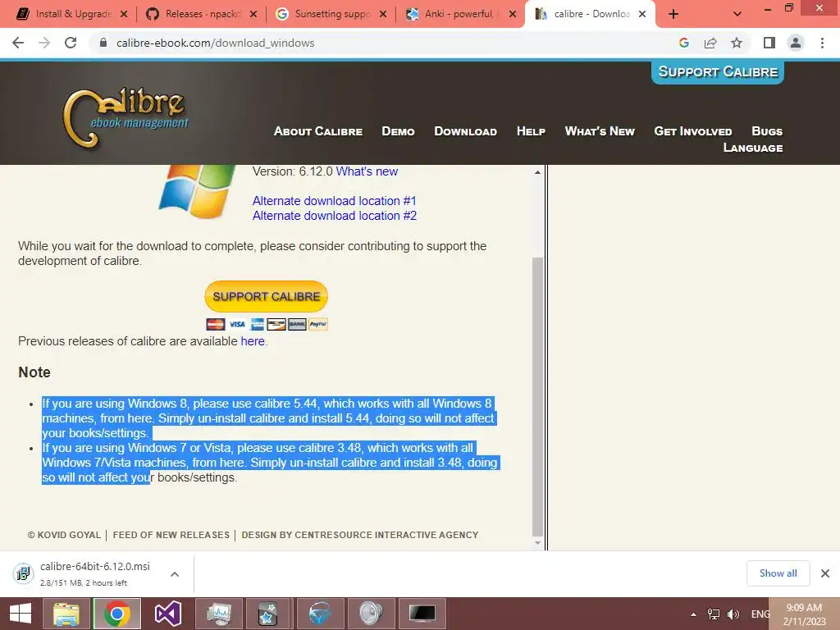Click the blue Support Calibre banner button
840x630 pixels.
point(717,72)
